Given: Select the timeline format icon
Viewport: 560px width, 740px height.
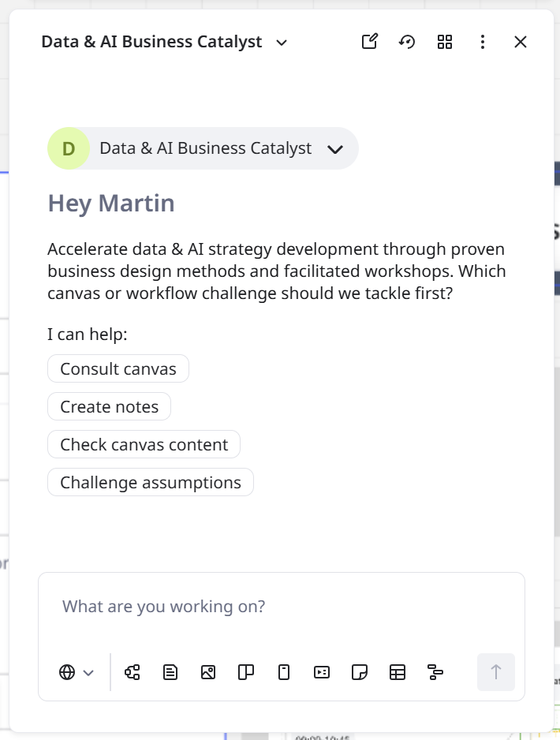Looking at the screenshot, I should [435, 672].
